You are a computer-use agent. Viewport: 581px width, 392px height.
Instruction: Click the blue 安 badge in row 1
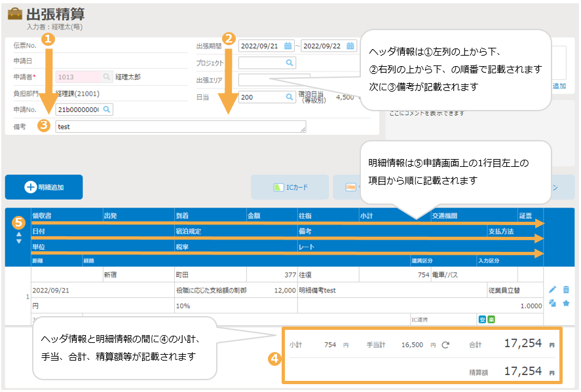coord(481,319)
